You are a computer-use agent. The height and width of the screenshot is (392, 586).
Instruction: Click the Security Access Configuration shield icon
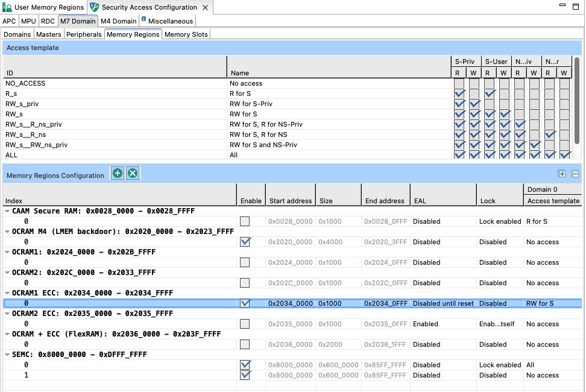point(95,8)
